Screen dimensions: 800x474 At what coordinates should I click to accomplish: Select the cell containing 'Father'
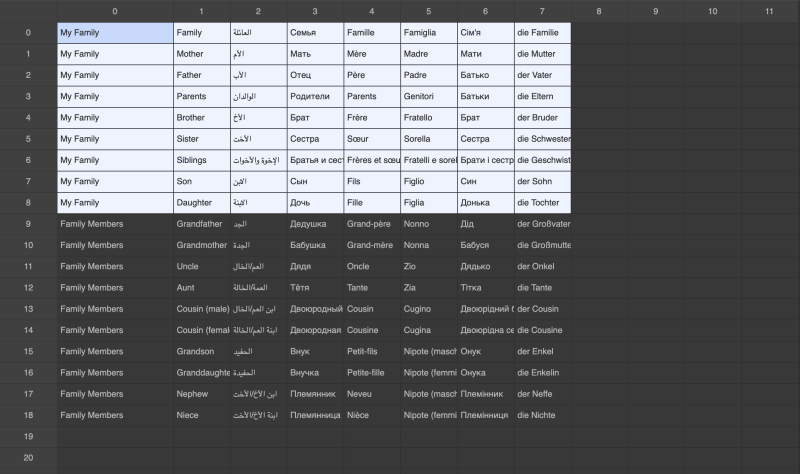coord(202,75)
